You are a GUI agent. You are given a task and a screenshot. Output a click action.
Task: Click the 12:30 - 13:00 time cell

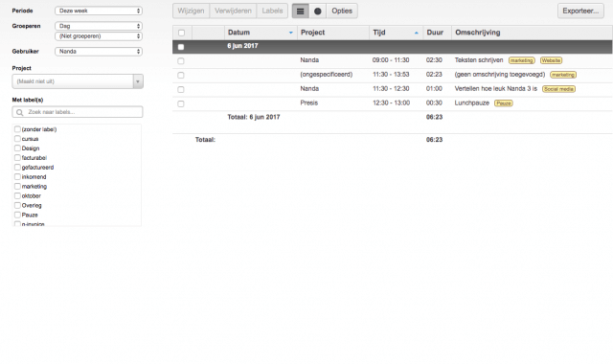tap(391, 102)
